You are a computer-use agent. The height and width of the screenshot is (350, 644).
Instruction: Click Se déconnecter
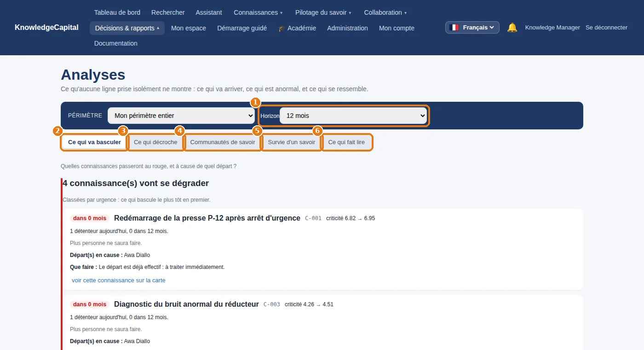pos(606,28)
